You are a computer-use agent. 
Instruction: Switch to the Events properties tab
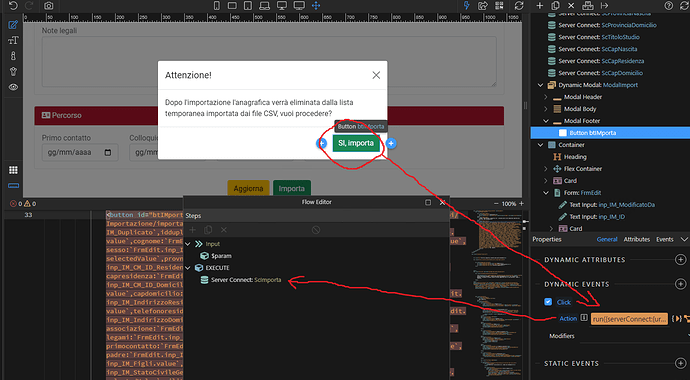[664, 239]
